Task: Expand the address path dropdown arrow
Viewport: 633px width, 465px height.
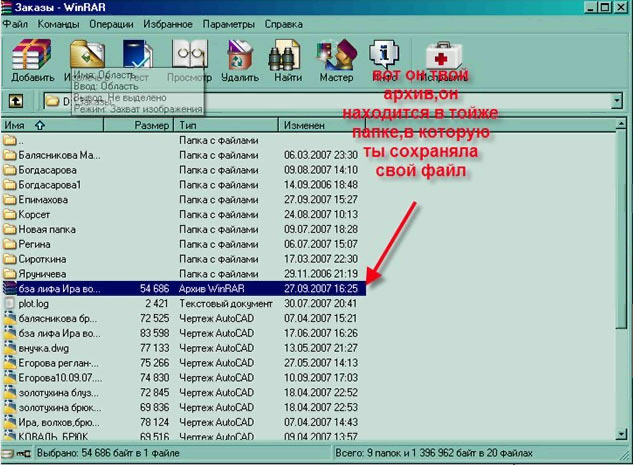Action: (620, 101)
